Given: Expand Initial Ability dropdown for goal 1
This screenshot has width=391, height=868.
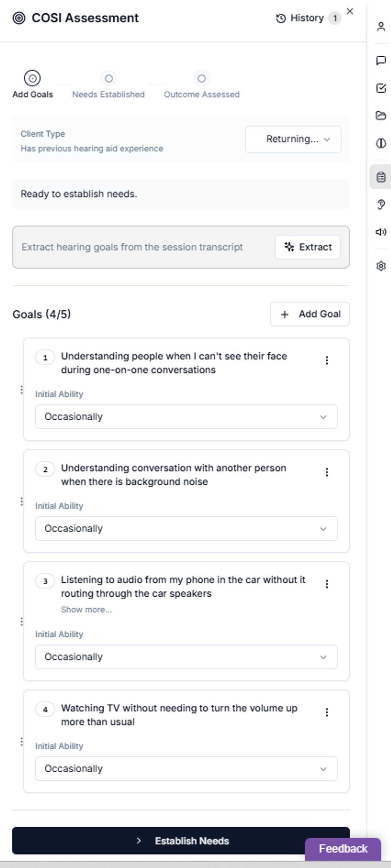Looking at the screenshot, I should [x=186, y=417].
